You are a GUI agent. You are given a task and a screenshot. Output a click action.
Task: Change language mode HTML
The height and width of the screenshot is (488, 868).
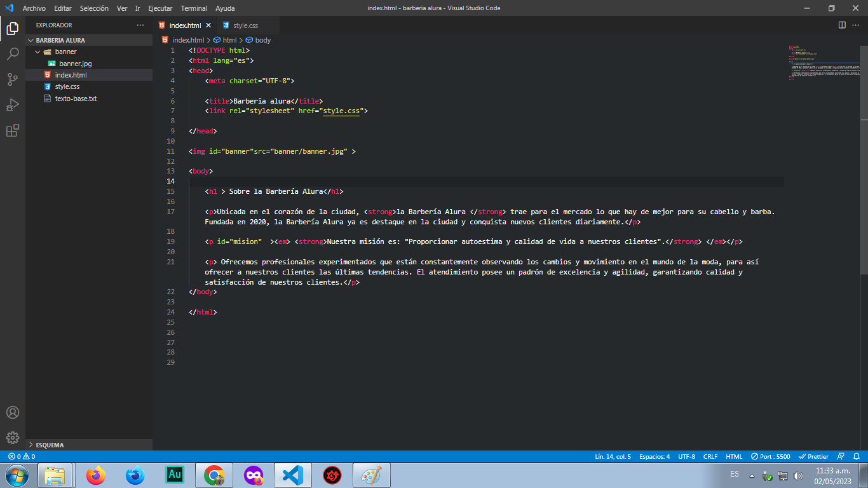[734, 456]
